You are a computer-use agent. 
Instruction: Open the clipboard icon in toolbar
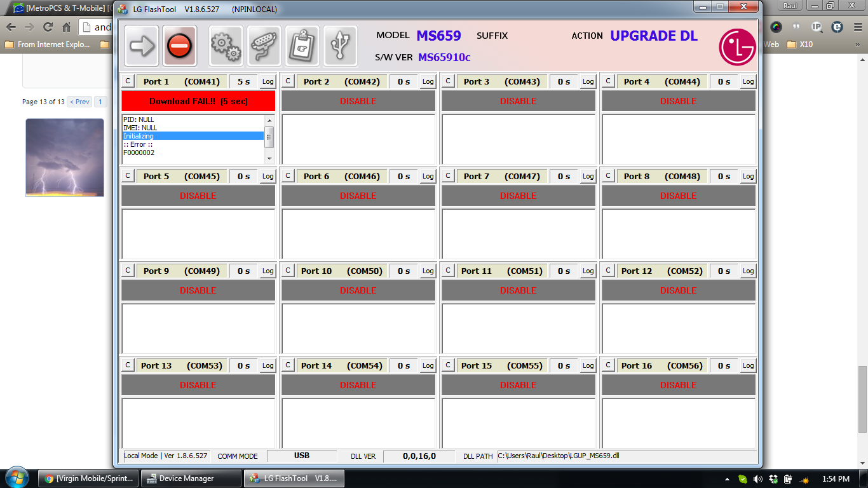pyautogui.click(x=302, y=46)
